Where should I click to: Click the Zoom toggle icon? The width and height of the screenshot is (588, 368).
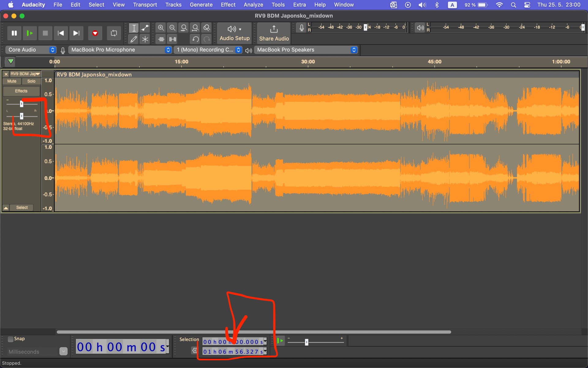[207, 28]
